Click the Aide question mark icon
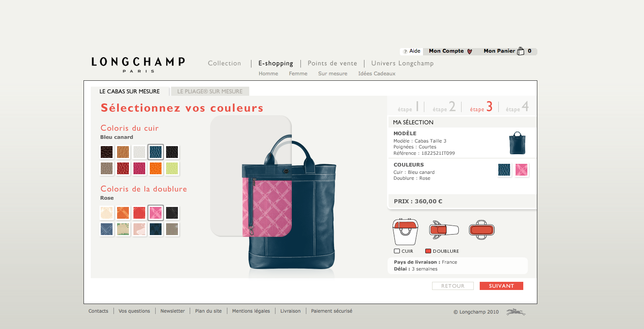Image resolution: width=644 pixels, height=329 pixels. click(x=405, y=51)
